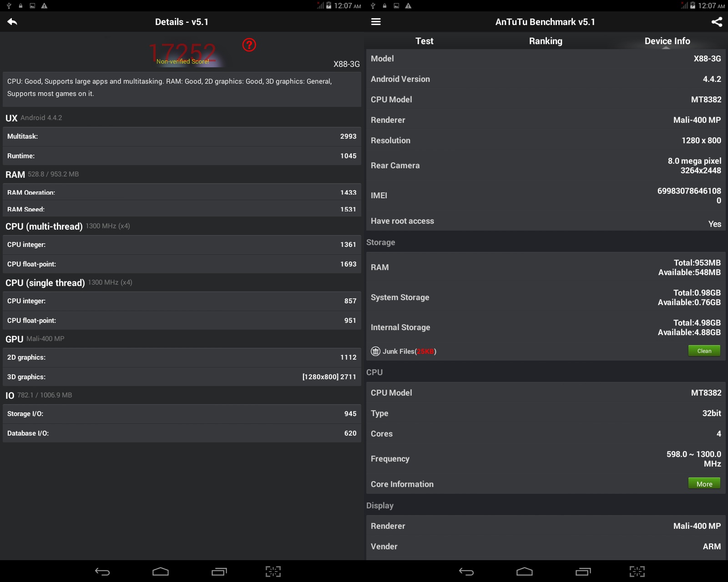Select the Database I/O row
The height and width of the screenshot is (582, 728).
click(182, 433)
